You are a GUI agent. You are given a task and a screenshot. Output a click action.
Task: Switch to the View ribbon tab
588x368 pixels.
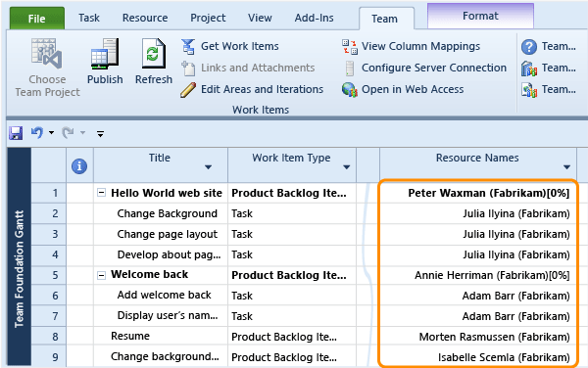[260, 18]
